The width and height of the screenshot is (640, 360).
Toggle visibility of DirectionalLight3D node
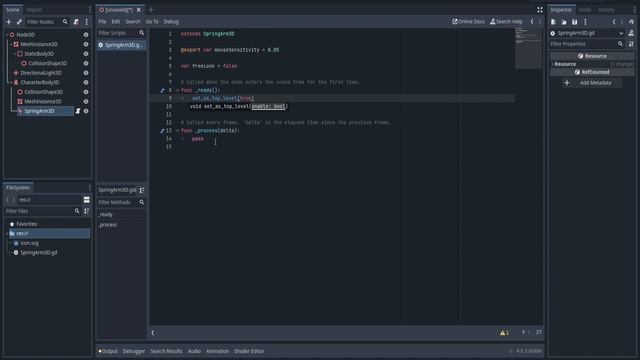click(86, 73)
